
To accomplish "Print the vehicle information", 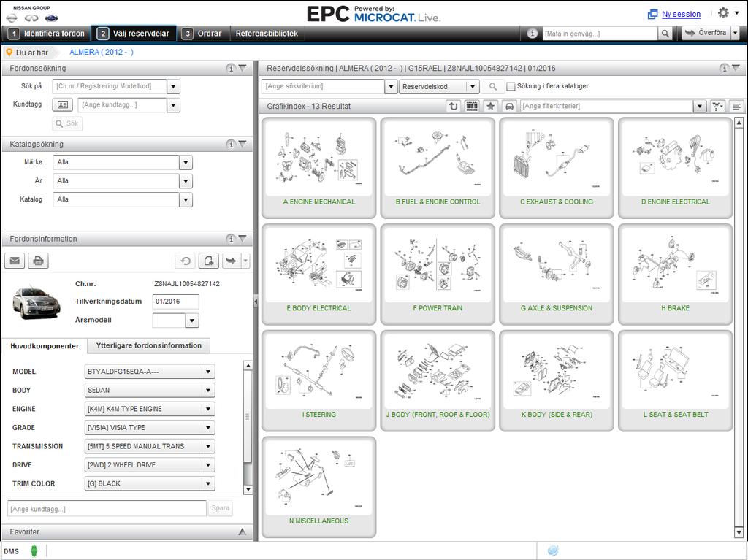I will point(38,261).
